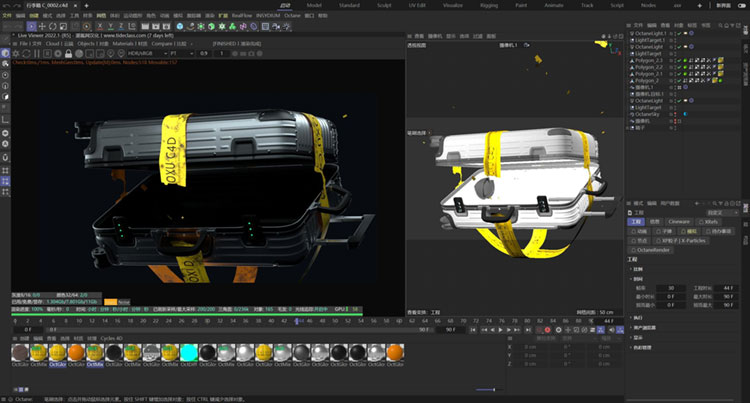Expand the 执行 section in project attributes
The image size is (750, 403).
point(637,317)
